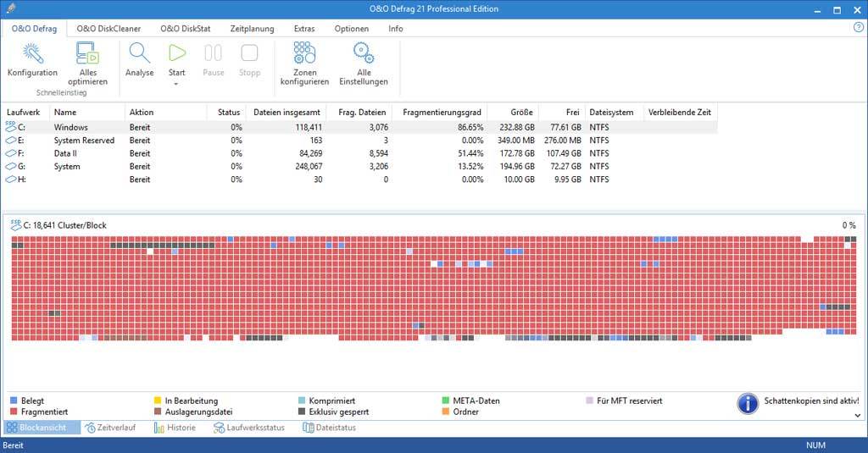This screenshot has width=868, height=453.
Task: Sort by Verbleibende Zeit column header
Action: tap(681, 113)
